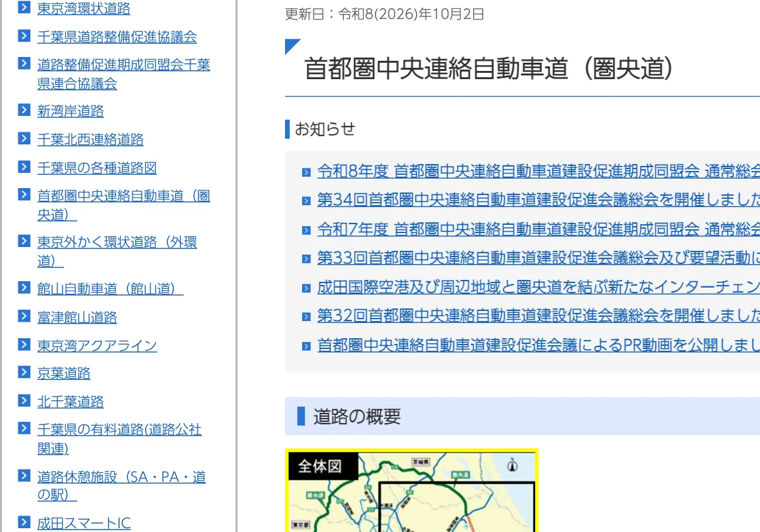Open the 東京湾環状道路 sidebar link

pyautogui.click(x=84, y=8)
